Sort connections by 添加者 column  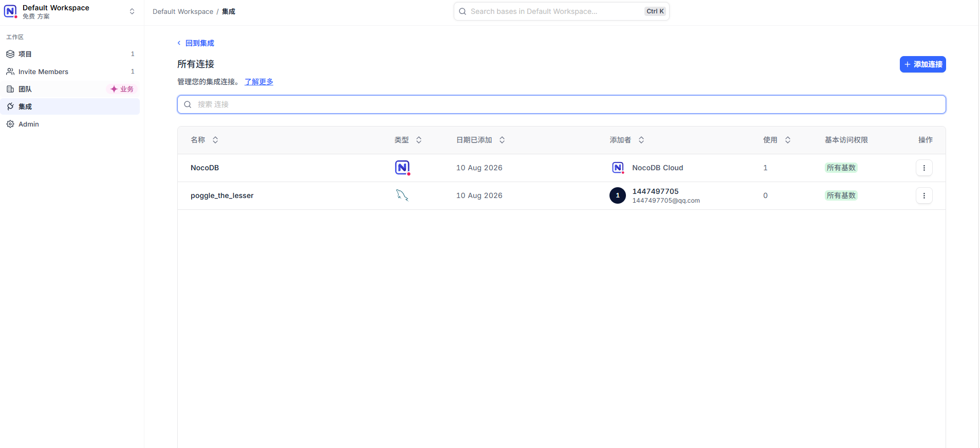click(x=641, y=140)
